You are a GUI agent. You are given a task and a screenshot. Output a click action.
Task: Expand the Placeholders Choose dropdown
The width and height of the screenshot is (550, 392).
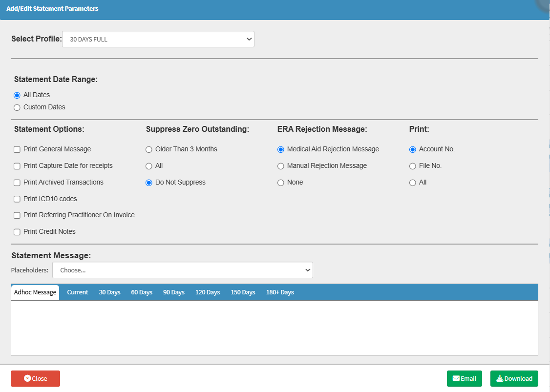[182, 270]
